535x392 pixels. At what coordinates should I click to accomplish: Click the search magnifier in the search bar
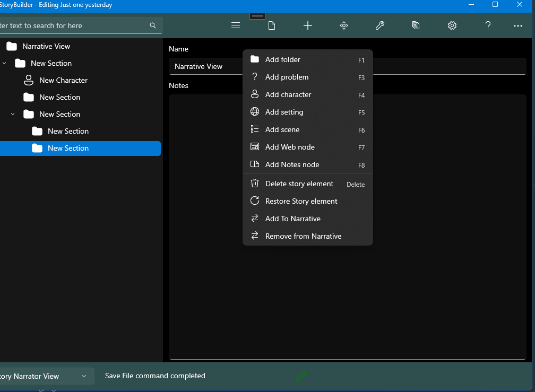153,25
